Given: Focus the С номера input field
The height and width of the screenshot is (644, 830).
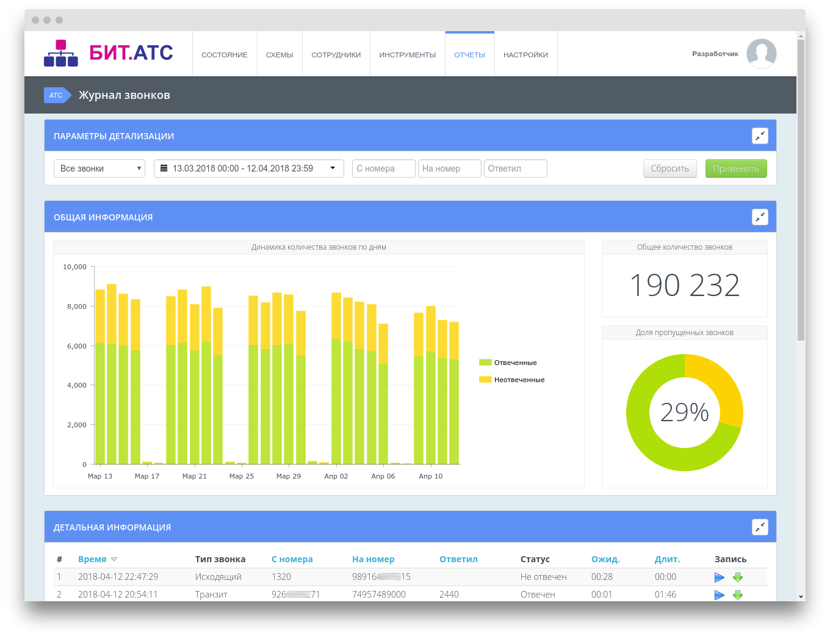Looking at the screenshot, I should pos(383,168).
